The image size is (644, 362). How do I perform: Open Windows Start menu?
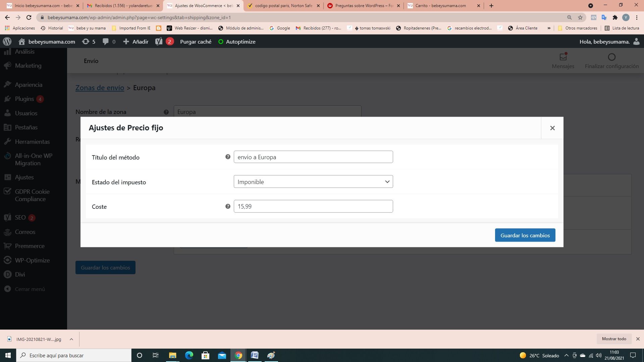tap(8, 355)
